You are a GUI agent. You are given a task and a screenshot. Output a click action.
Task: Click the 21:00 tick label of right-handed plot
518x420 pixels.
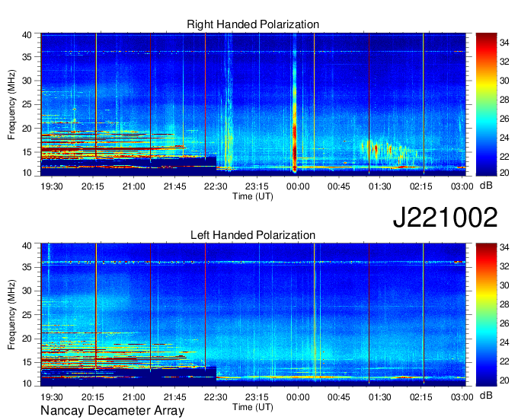coord(134,186)
